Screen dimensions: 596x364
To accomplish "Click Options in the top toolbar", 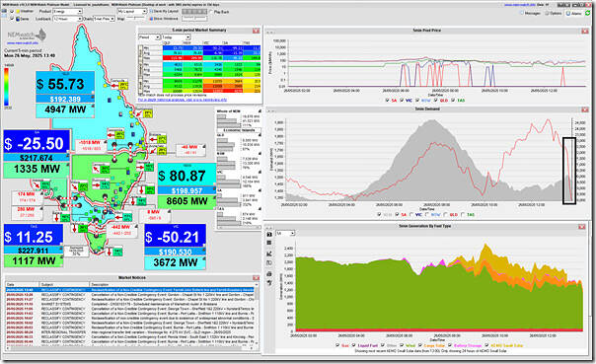I will tap(553, 13).
